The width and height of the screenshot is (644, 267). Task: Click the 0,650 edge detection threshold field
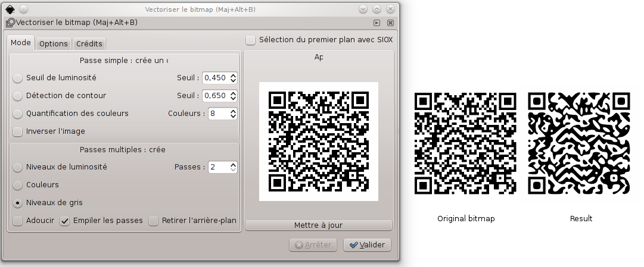(x=216, y=96)
